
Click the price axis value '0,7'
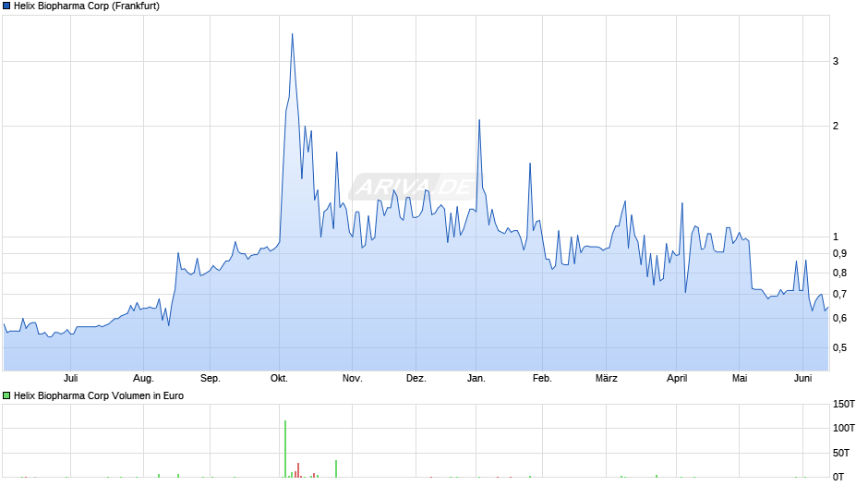point(839,294)
